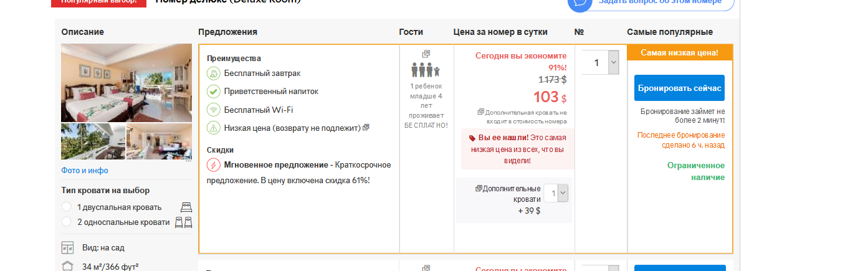Click the chat bubble icon at top
The width and height of the screenshot is (868, 271).
[x=579, y=2]
